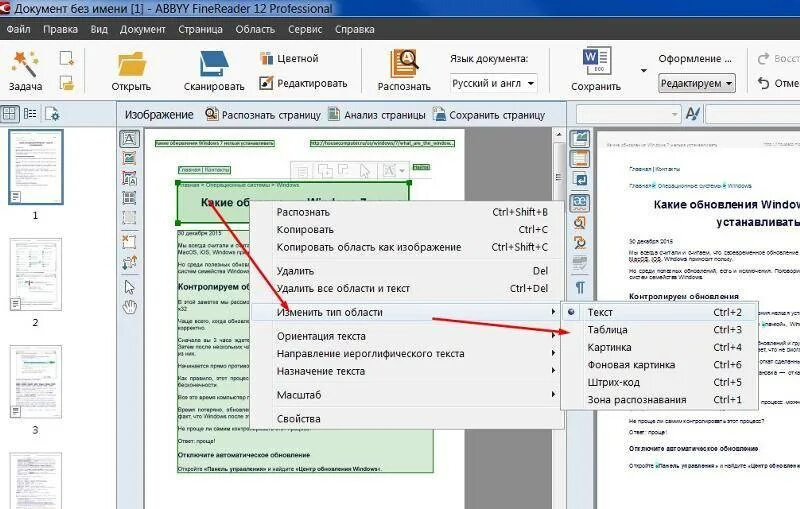Click Распознать страницу in image toolbar

point(263,115)
